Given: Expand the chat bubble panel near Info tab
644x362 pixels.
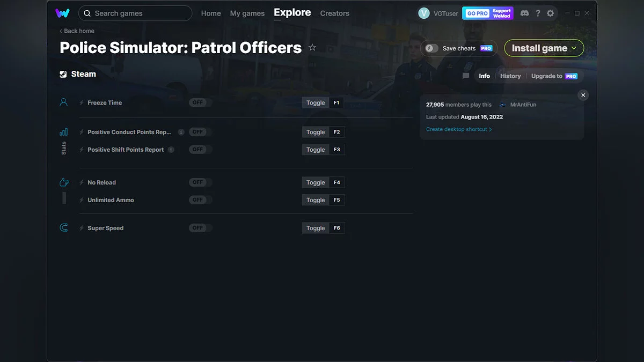Looking at the screenshot, I should [465, 76].
